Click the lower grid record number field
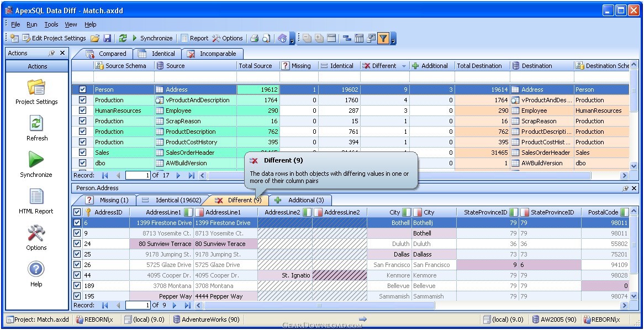Screen dimensions: 644x330 point(138,305)
